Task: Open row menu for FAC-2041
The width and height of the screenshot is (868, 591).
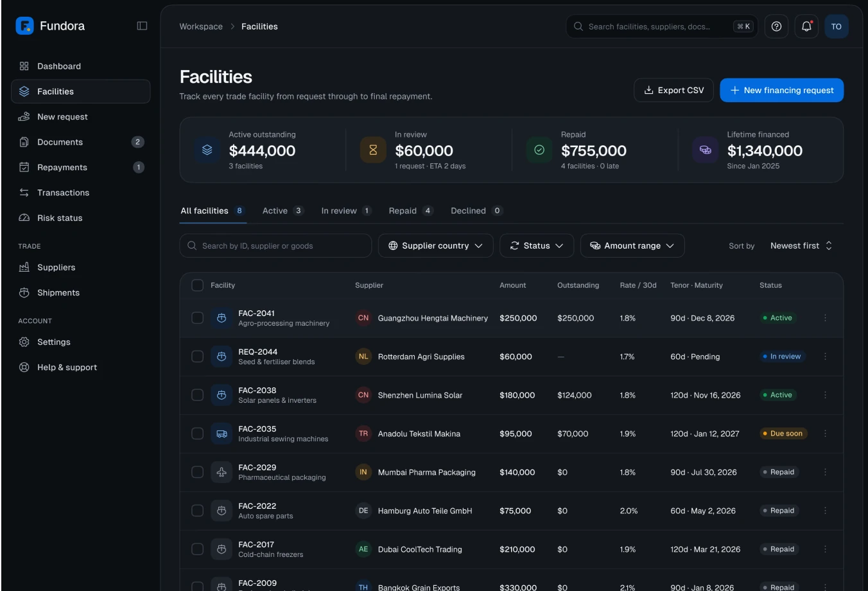Action: coord(825,318)
